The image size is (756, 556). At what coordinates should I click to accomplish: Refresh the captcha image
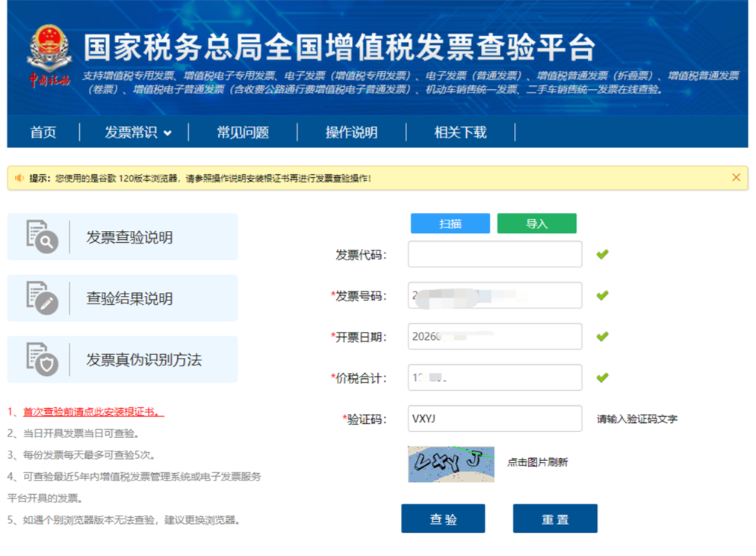click(x=450, y=464)
